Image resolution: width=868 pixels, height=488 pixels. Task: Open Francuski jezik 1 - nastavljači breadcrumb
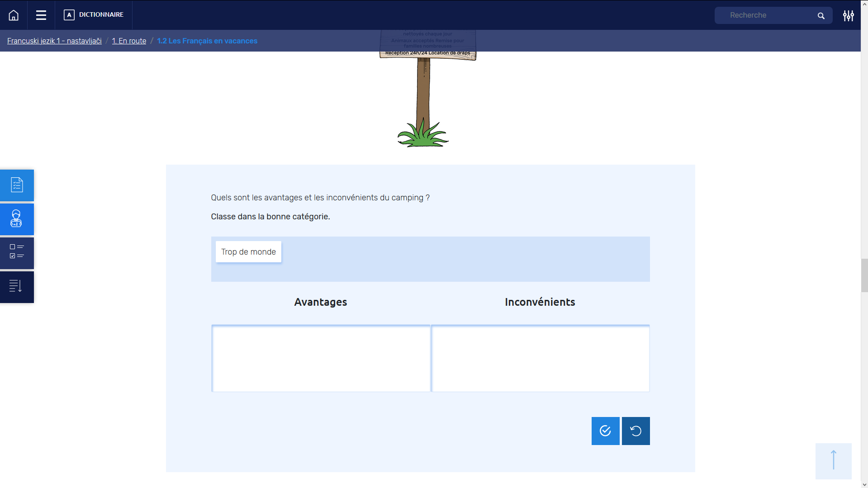[x=54, y=41]
